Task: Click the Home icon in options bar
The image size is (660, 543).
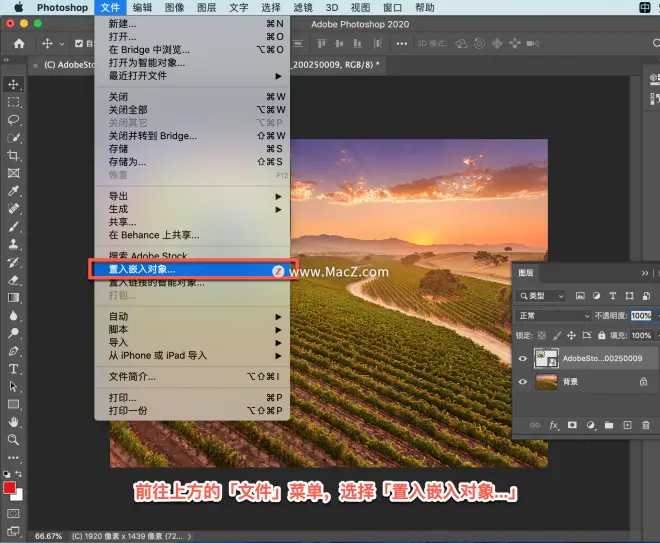Action: [x=19, y=43]
